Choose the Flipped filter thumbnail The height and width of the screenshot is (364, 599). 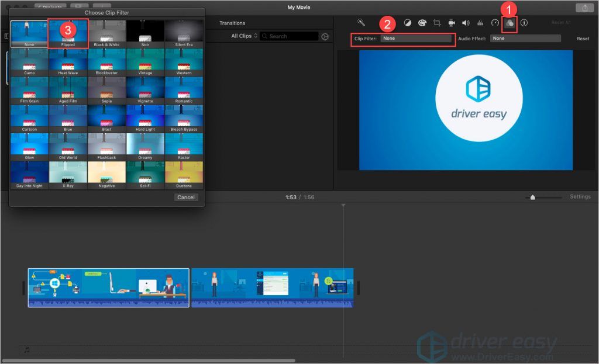pos(68,33)
